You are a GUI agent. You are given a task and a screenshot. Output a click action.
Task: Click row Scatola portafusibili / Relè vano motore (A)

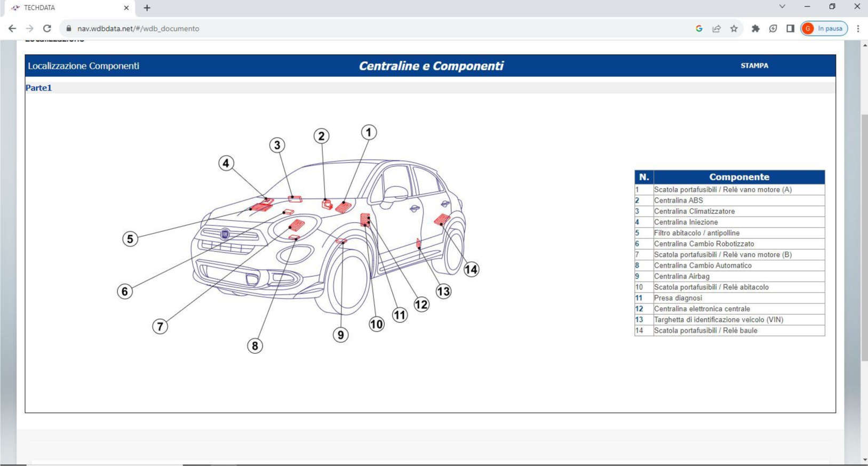[x=729, y=190]
